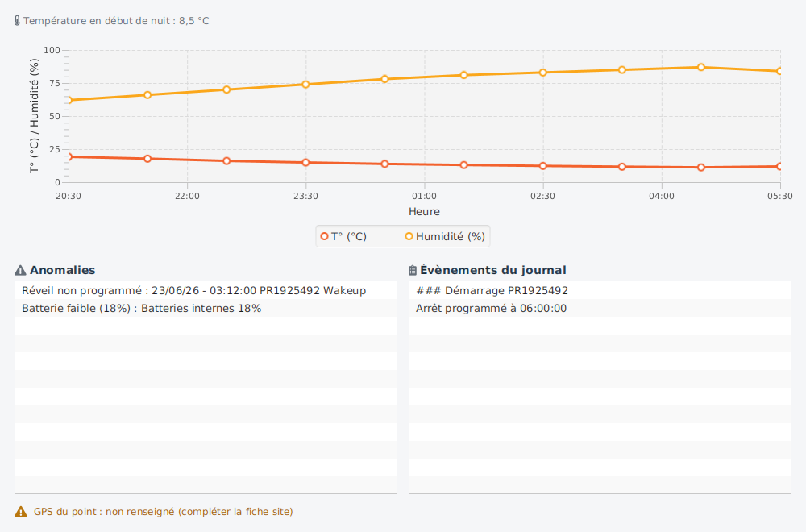Click the temperature data point at 23:30
Image resolution: width=806 pixels, height=532 pixels.
click(305, 163)
